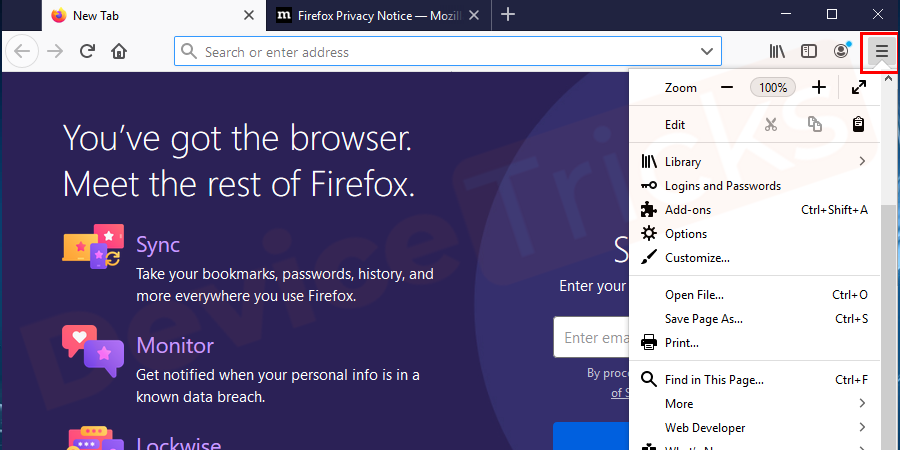
Task: Click the Sync heading link
Action: (158, 245)
